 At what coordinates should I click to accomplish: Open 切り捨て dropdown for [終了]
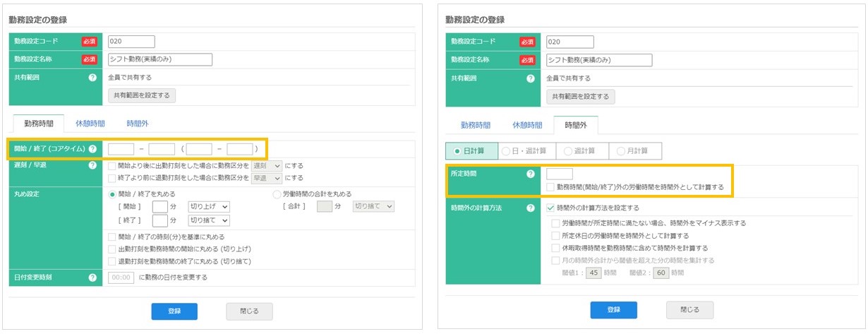(209, 220)
